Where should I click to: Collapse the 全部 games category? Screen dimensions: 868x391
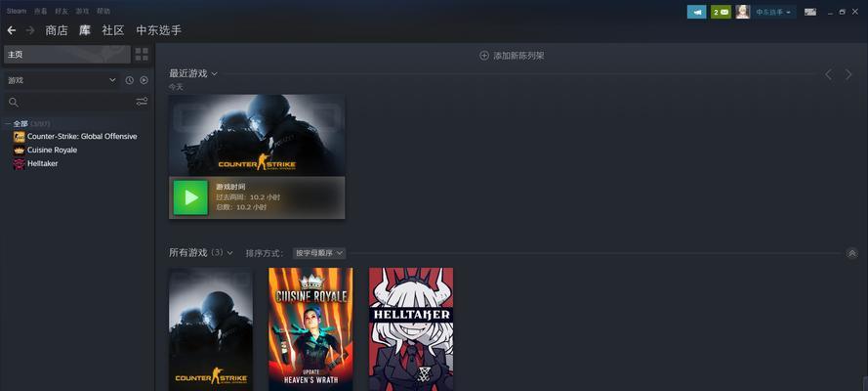[9, 123]
